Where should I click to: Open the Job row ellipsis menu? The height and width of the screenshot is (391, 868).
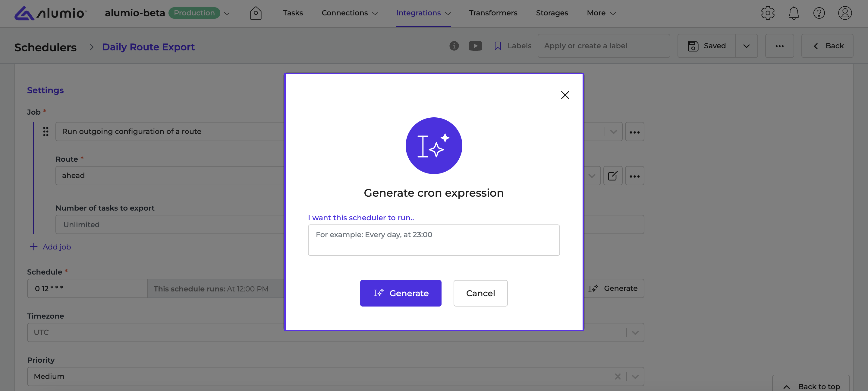(x=634, y=132)
